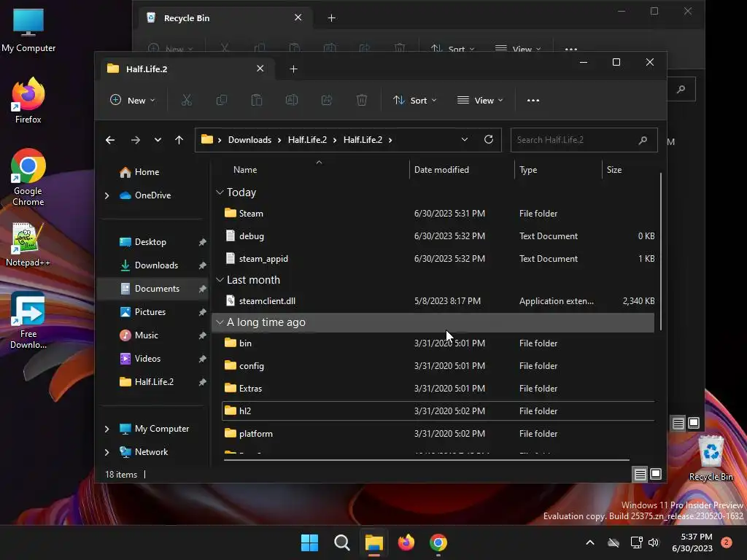
Task: Select the Google Chrome desktop shortcut
Action: pos(28,177)
